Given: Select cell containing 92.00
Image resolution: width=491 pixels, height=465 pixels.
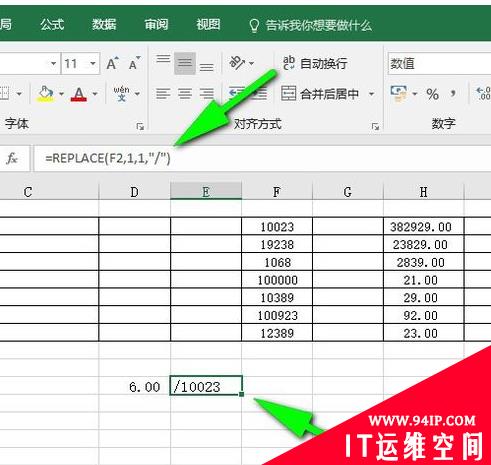Looking at the screenshot, I should point(424,315).
